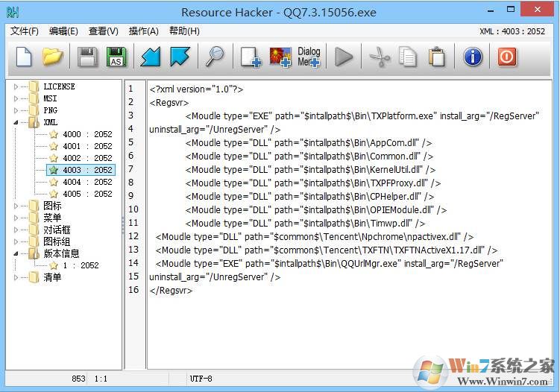560x392 pixels.
Task: Open the 文件(F) menu
Action: [x=25, y=31]
